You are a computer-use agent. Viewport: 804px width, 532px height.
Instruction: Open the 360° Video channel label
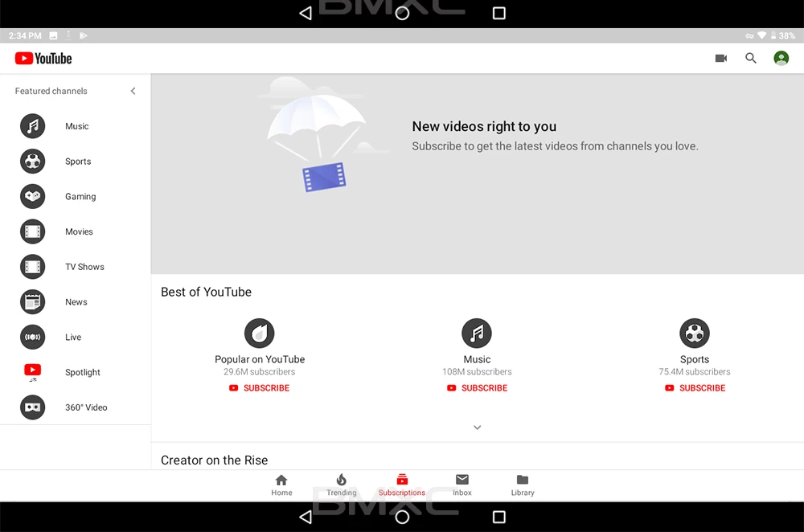click(x=86, y=407)
